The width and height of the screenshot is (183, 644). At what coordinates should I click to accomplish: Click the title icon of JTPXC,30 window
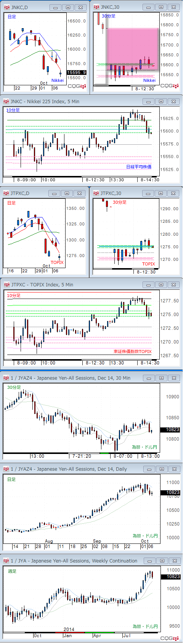click(x=96, y=193)
